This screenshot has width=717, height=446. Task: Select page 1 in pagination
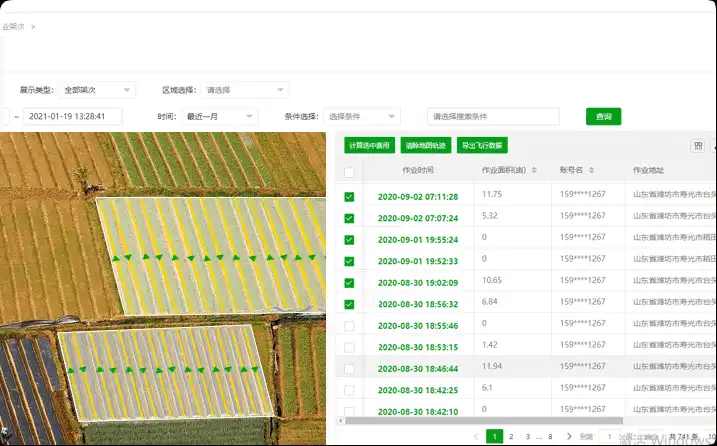click(x=494, y=436)
